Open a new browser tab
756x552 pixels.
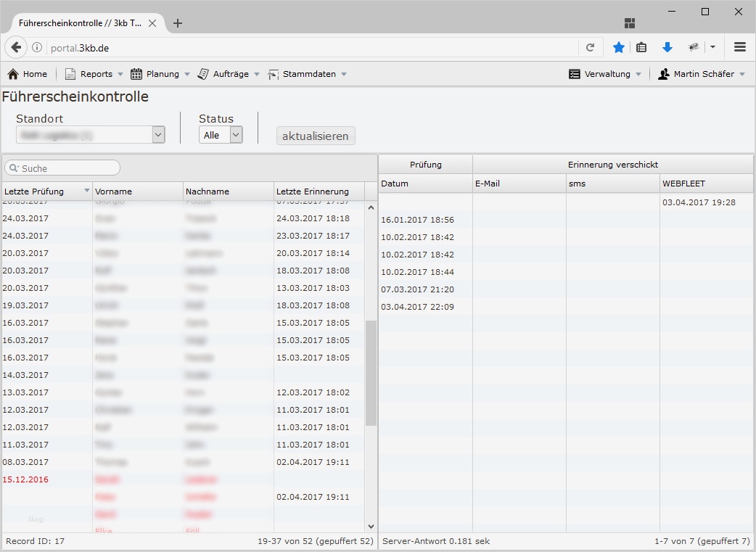(x=178, y=23)
